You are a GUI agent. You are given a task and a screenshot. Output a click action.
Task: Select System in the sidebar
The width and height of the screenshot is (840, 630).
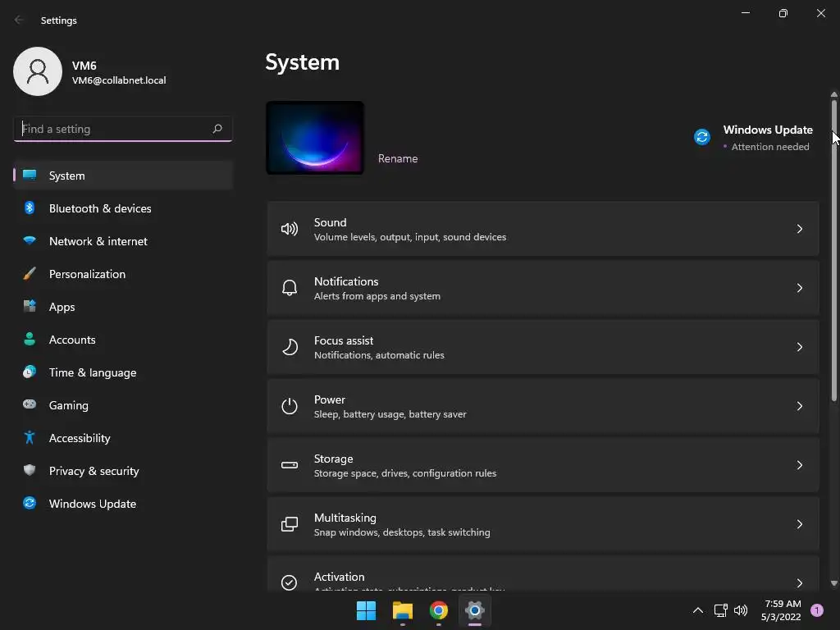click(123, 176)
